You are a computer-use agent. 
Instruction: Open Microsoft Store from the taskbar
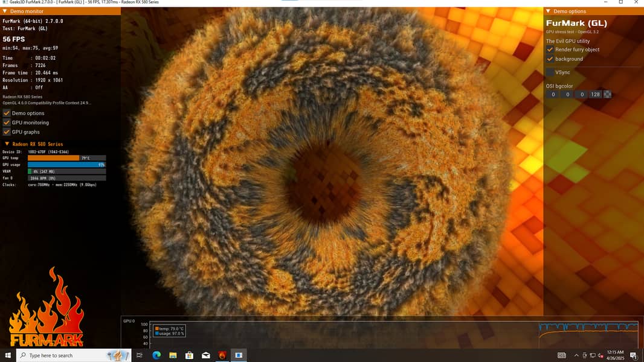[189, 355]
